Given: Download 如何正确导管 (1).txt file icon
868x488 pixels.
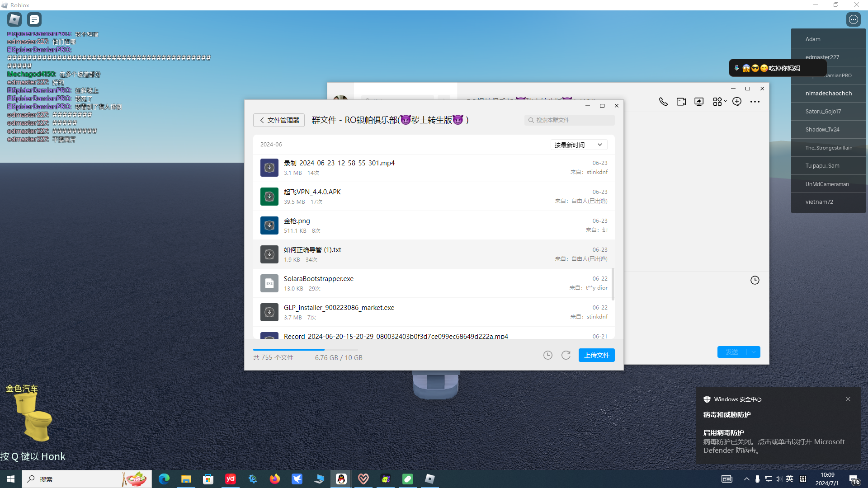Looking at the screenshot, I should 269,254.
